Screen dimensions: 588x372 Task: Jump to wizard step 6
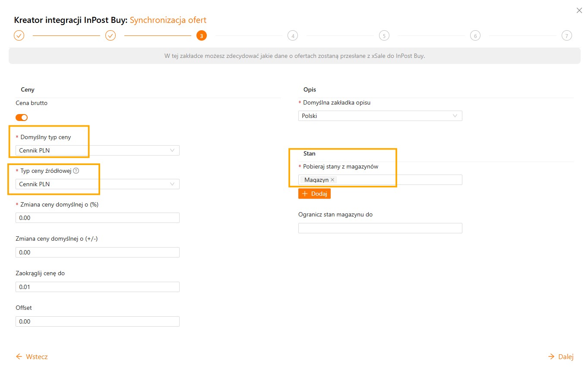point(475,36)
